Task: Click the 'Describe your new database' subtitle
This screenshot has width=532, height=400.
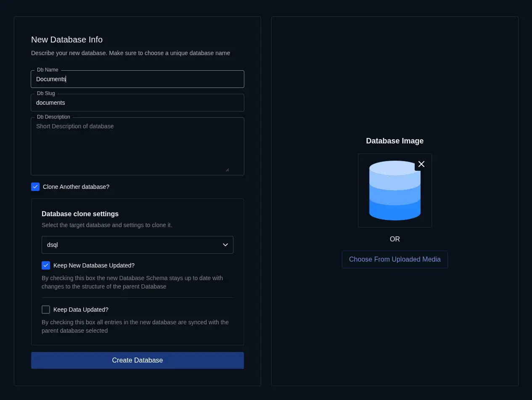Action: (130, 53)
